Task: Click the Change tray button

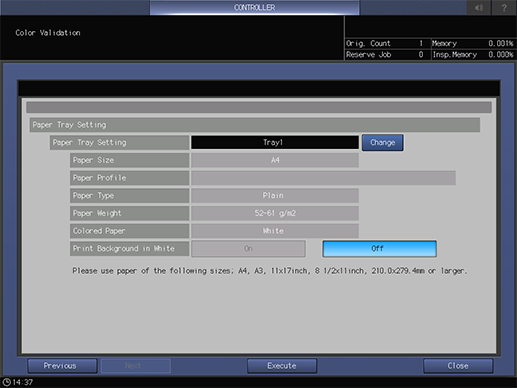Action: [383, 142]
